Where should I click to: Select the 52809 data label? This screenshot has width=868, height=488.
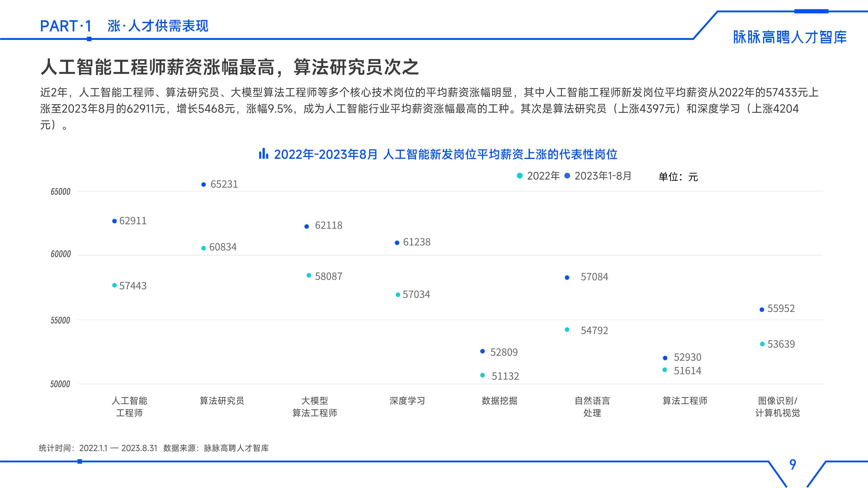point(504,352)
